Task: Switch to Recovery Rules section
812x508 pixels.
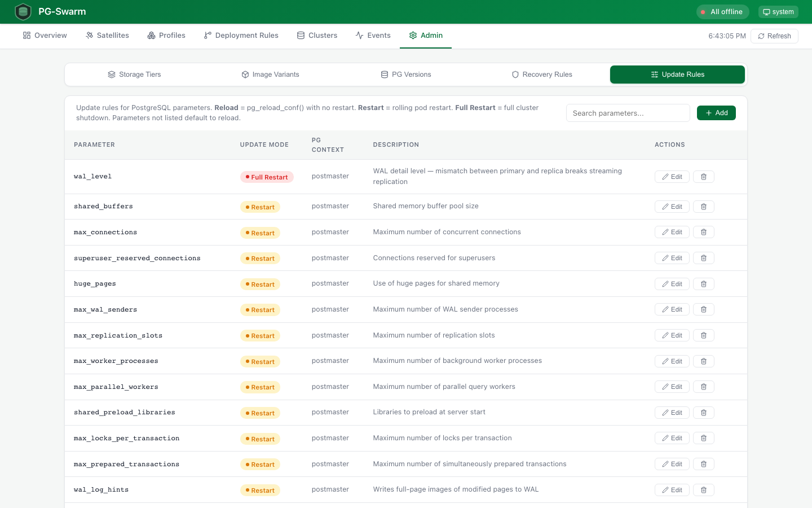Action: pyautogui.click(x=541, y=75)
